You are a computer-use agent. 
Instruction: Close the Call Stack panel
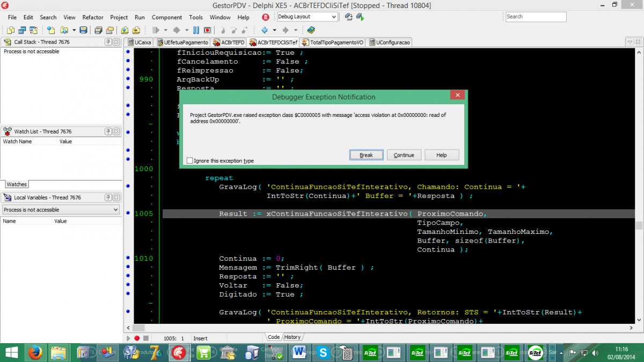click(116, 42)
